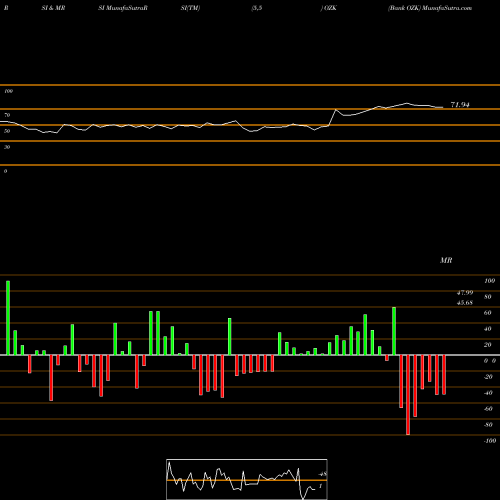Click the ') OZK' ticker text in header
This screenshot has width=500, height=500.
(x=329, y=8)
